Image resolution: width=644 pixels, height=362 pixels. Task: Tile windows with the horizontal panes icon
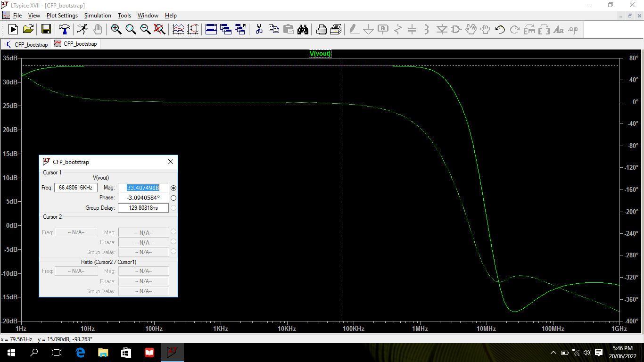(x=211, y=29)
